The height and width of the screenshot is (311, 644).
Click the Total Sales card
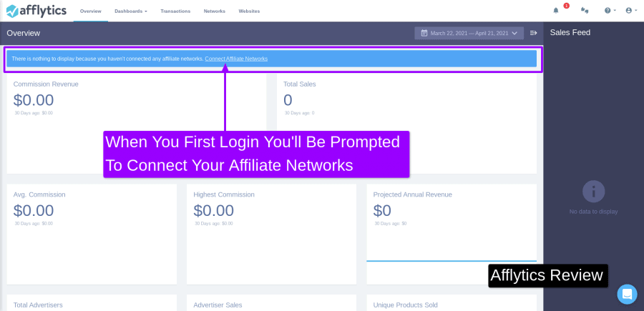(406, 124)
